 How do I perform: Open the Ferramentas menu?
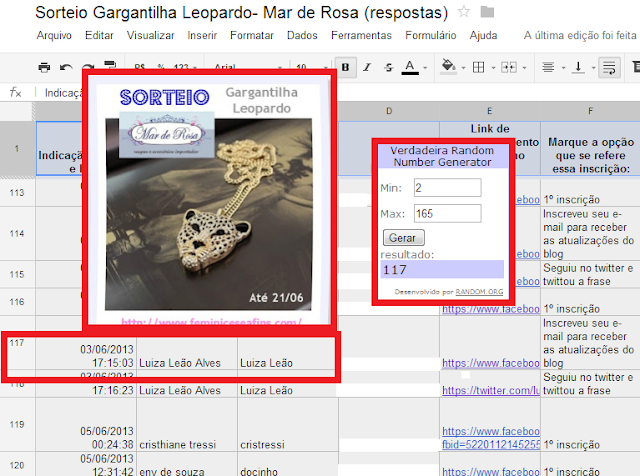[x=361, y=36]
